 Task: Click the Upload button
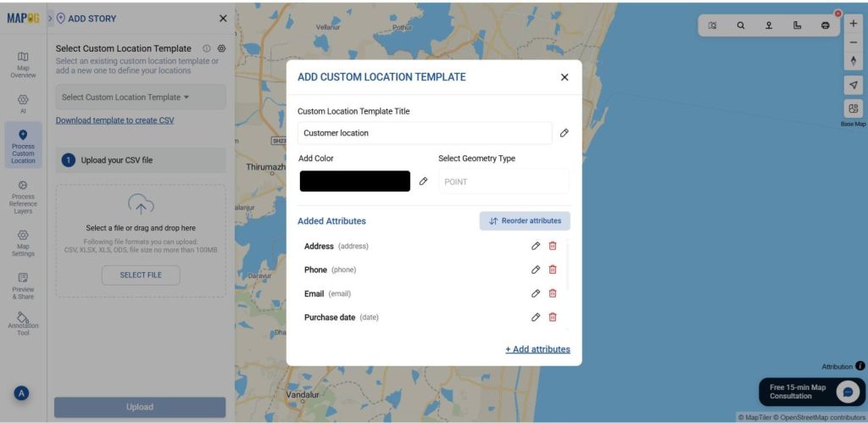click(x=140, y=407)
